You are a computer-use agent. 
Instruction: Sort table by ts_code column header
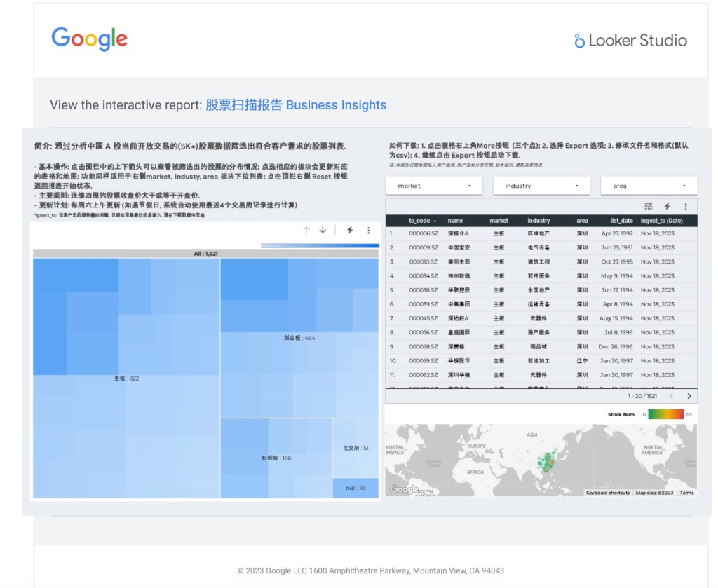tap(421, 221)
